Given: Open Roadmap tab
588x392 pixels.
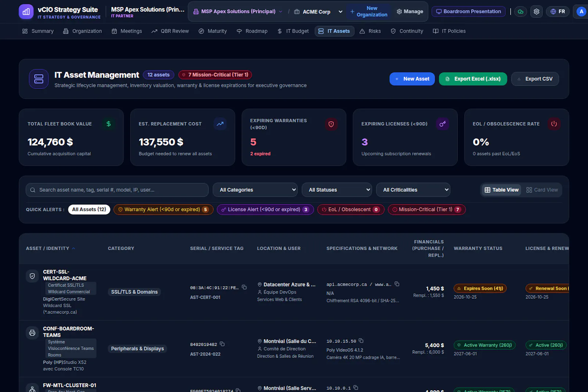Looking at the screenshot, I should [252, 31].
